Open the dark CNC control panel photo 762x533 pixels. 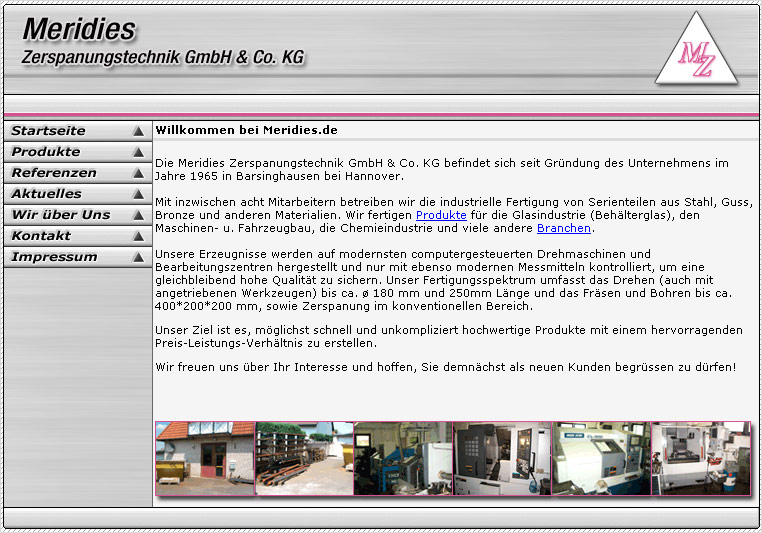pyautogui.click(x=502, y=459)
